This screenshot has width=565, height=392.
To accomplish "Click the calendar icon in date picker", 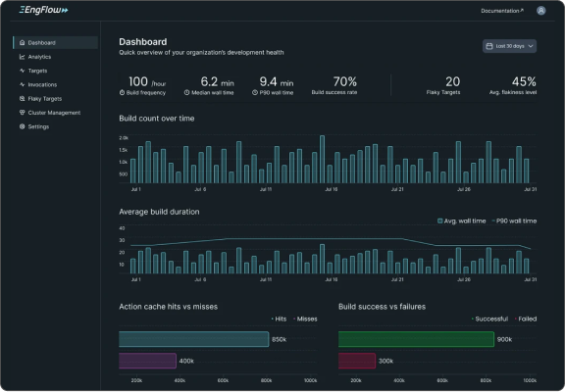I will pyautogui.click(x=488, y=46).
